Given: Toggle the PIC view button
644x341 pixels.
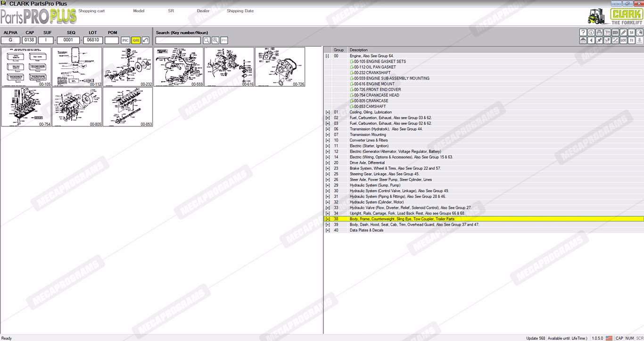Looking at the screenshot, I should (125, 41).
